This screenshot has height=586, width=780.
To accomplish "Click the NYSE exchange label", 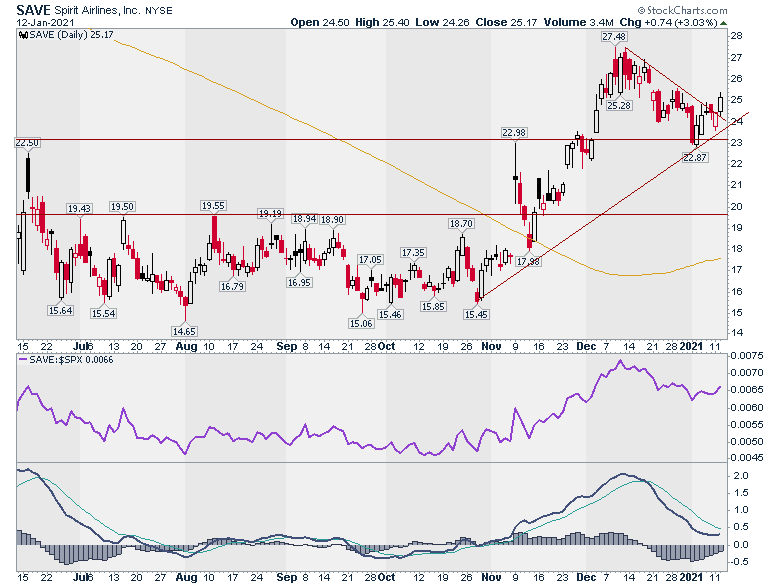I will (159, 10).
